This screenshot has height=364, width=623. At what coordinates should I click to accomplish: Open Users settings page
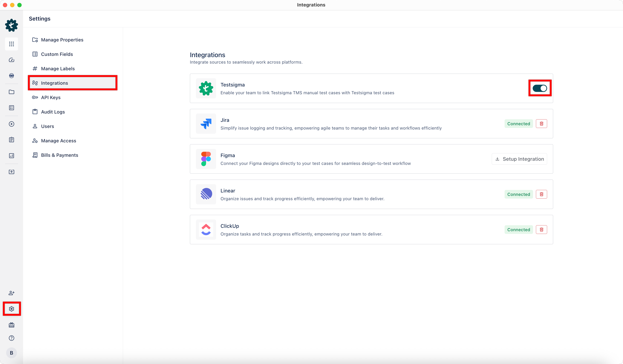coord(73,126)
